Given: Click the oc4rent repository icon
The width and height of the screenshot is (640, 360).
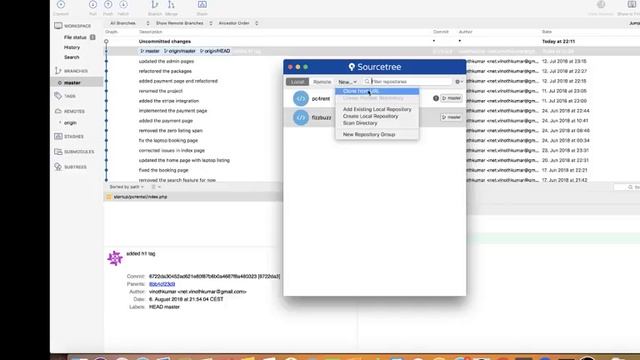Looking at the screenshot, I should 301,98.
